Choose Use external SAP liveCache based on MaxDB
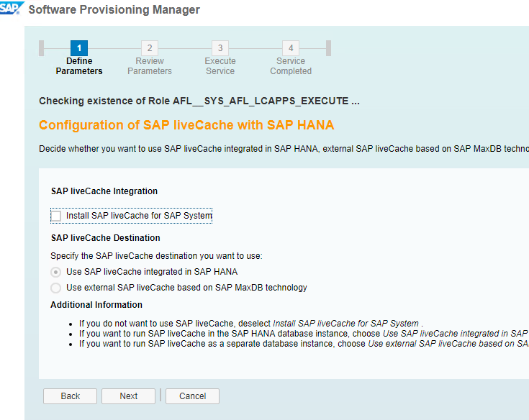 coord(55,288)
